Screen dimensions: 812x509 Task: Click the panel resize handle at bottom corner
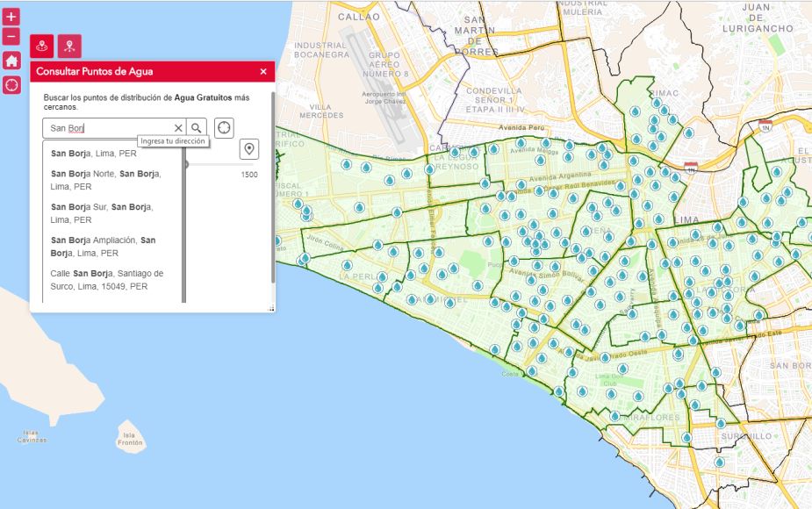coord(271,308)
